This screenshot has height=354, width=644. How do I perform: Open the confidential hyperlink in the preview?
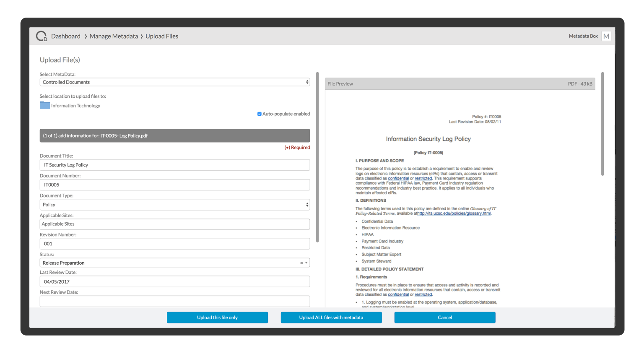click(x=397, y=178)
